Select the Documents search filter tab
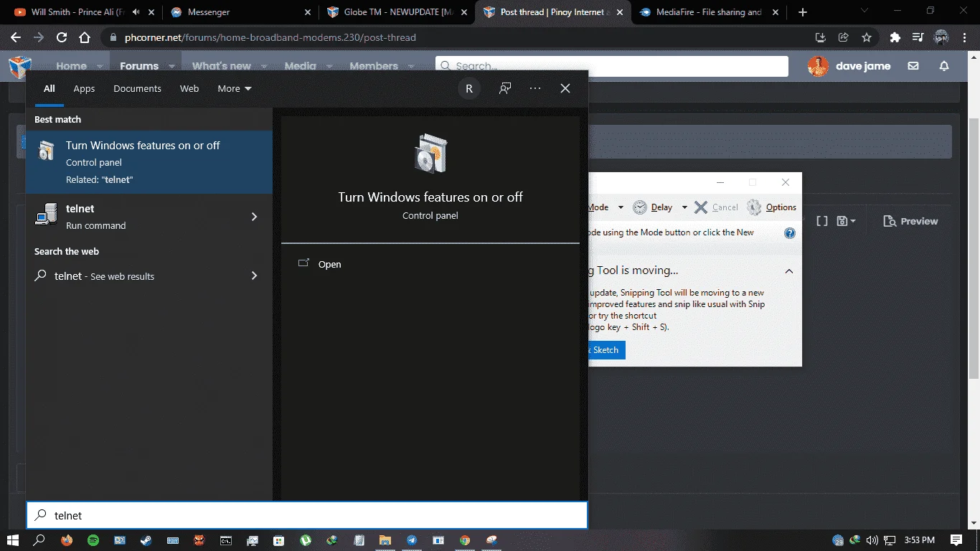 tap(137, 88)
